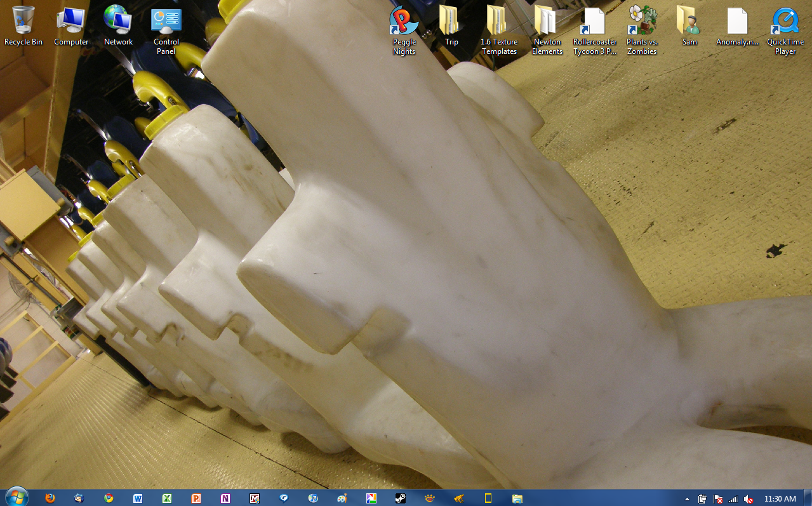The image size is (812, 506).
Task: Click the blue speech-bubble taskbar icon
Action: 284,498
